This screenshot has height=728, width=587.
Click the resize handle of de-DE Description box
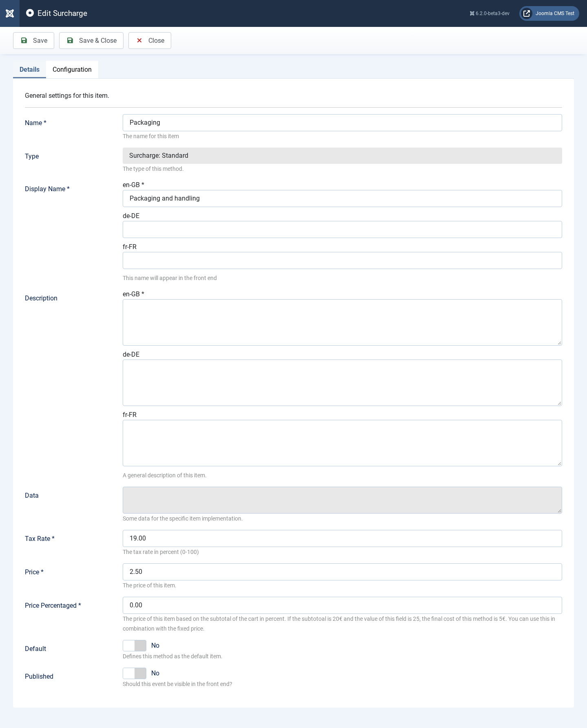559,403
